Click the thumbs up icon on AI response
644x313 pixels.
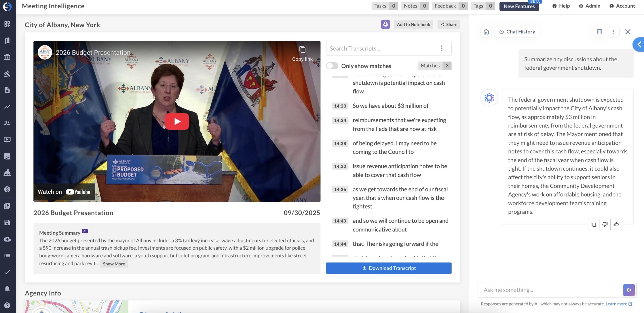[616, 224]
